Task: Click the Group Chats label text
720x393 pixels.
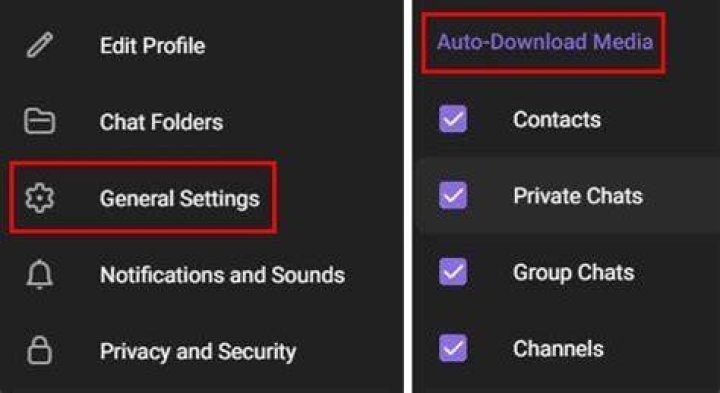Action: [574, 273]
